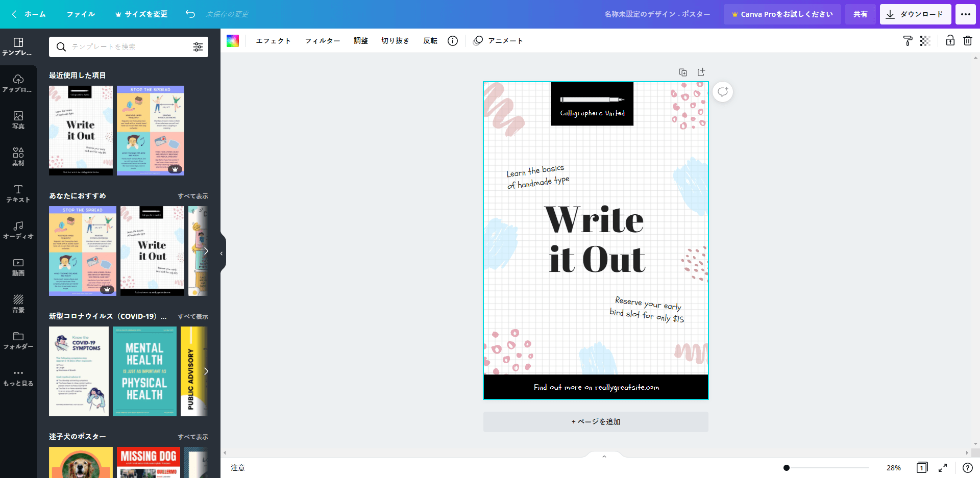Duplicate the page using copy page icon
This screenshot has width=980, height=478.
pos(683,72)
